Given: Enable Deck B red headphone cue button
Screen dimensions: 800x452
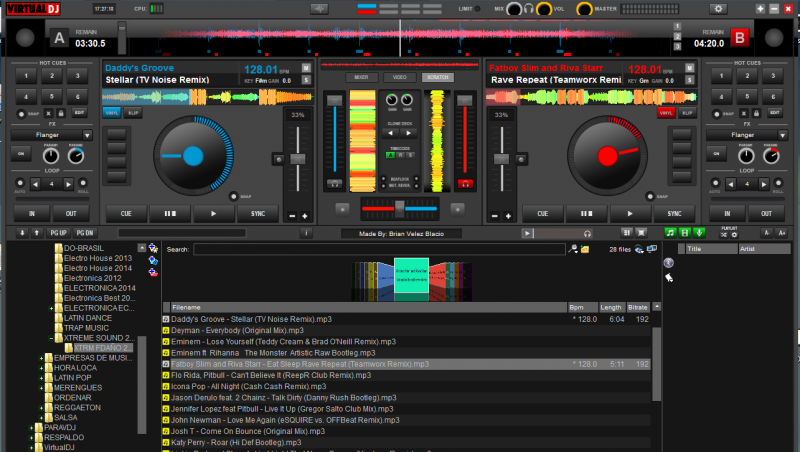Looking at the screenshot, I should (x=465, y=184).
